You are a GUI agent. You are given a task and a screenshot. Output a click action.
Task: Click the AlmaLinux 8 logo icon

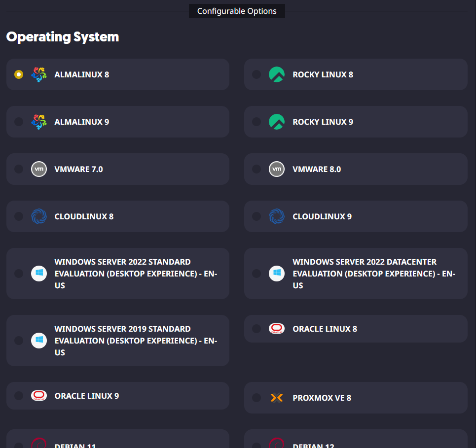(39, 74)
